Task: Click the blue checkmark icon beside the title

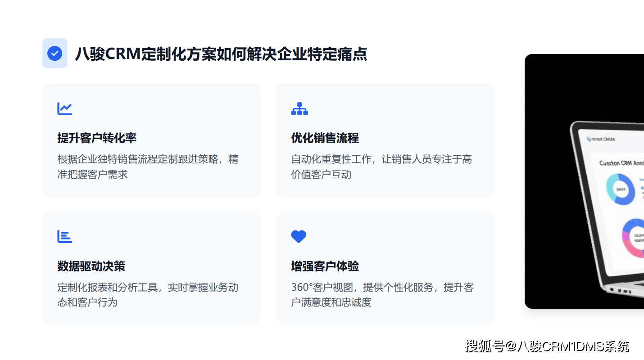Action: click(55, 54)
